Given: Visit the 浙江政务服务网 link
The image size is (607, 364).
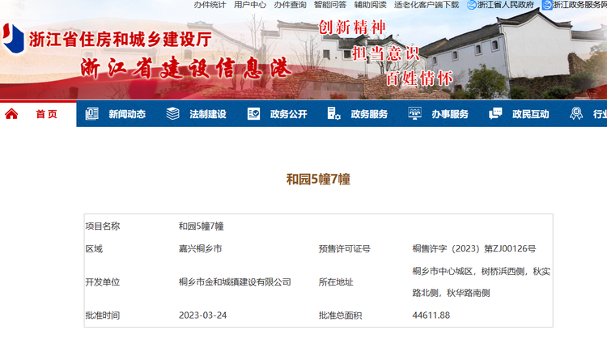Looking at the screenshot, I should 579,5.
